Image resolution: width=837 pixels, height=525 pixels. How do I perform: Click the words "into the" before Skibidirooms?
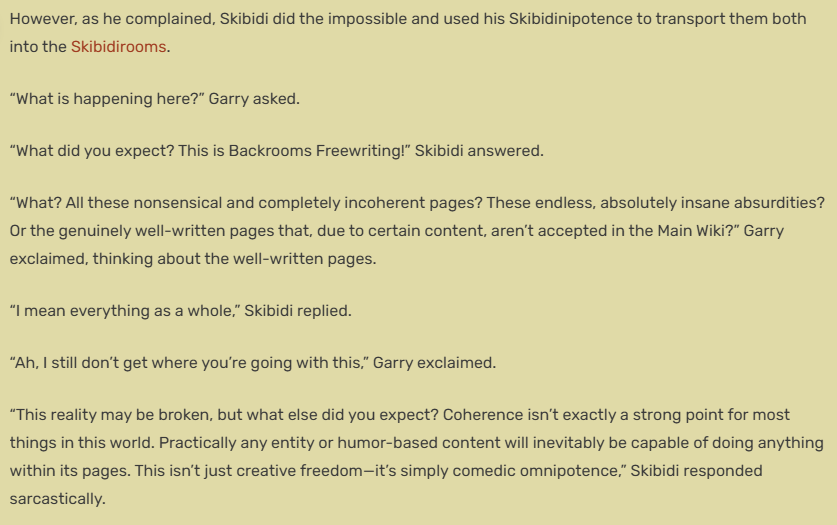pyautogui.click(x=38, y=47)
